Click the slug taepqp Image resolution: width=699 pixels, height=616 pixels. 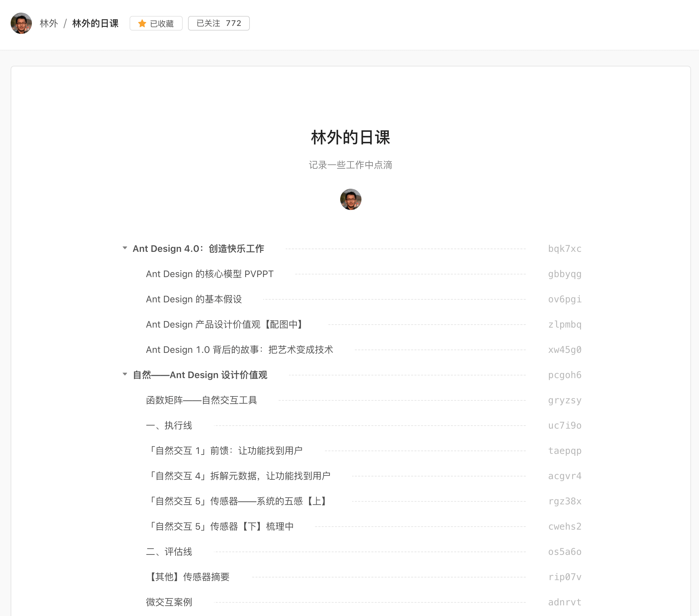564,451
